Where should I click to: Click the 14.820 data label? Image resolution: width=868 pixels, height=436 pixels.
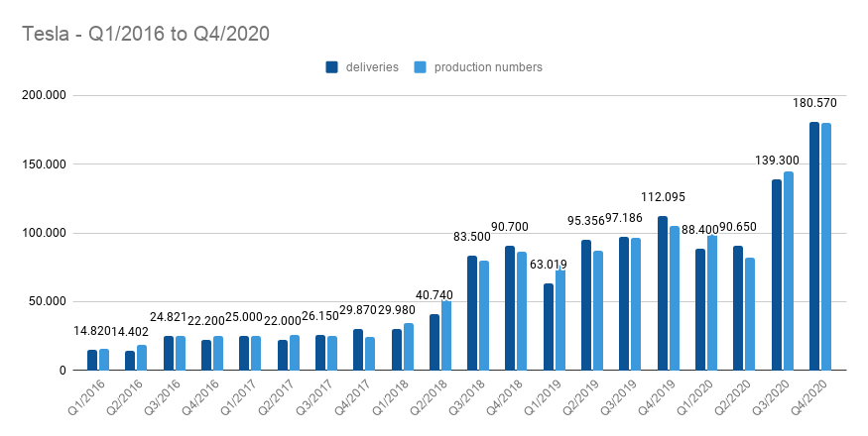point(92,331)
